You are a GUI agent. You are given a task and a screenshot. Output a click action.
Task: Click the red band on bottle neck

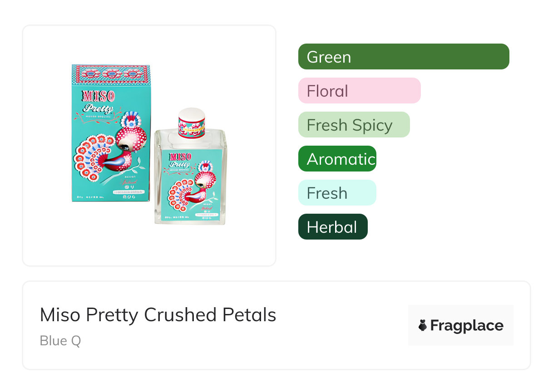(x=191, y=127)
